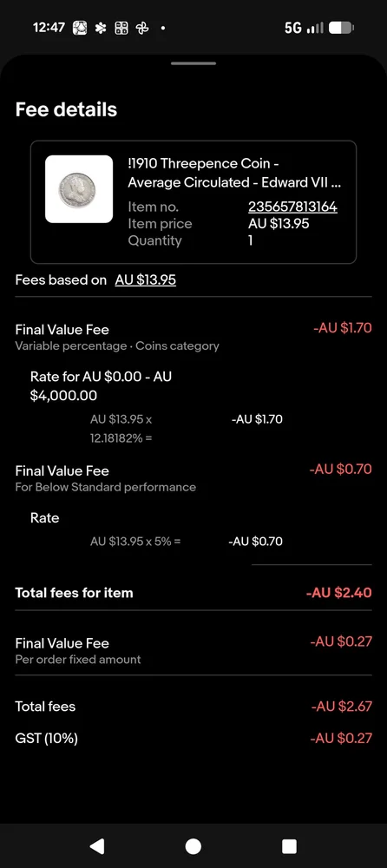The image size is (387, 868).
Task: Tap the GST (10%) row
Action: click(193, 738)
